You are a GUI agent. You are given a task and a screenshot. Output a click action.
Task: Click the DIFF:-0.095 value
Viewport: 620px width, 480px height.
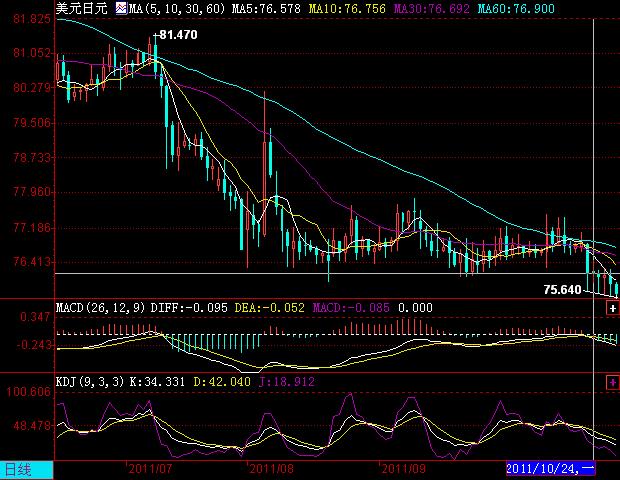(189, 308)
